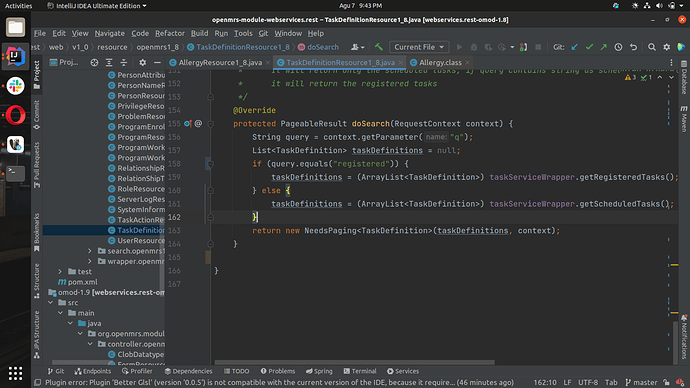The width and height of the screenshot is (690, 388).
Task: Click the rollback undo icon
Action: point(633,47)
